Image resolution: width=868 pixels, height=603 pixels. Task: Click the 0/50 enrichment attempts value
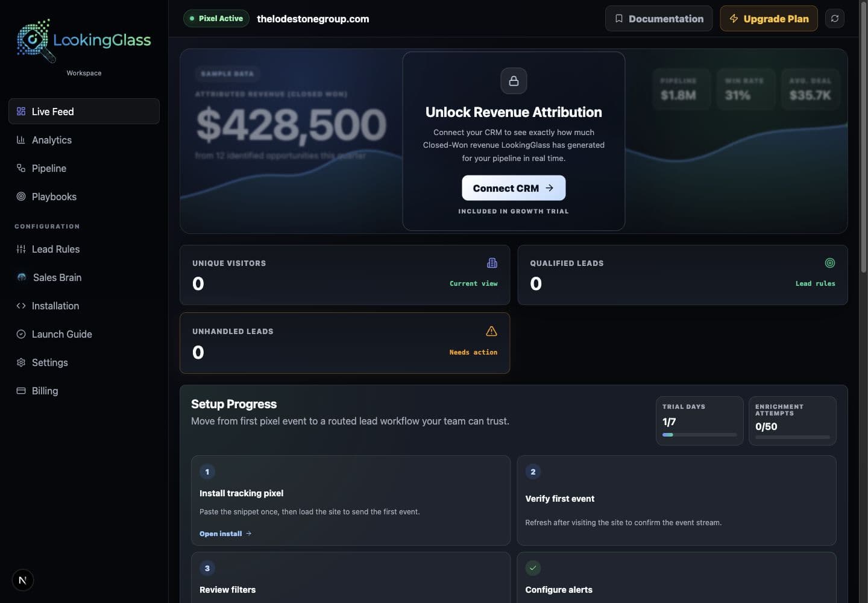766,426
